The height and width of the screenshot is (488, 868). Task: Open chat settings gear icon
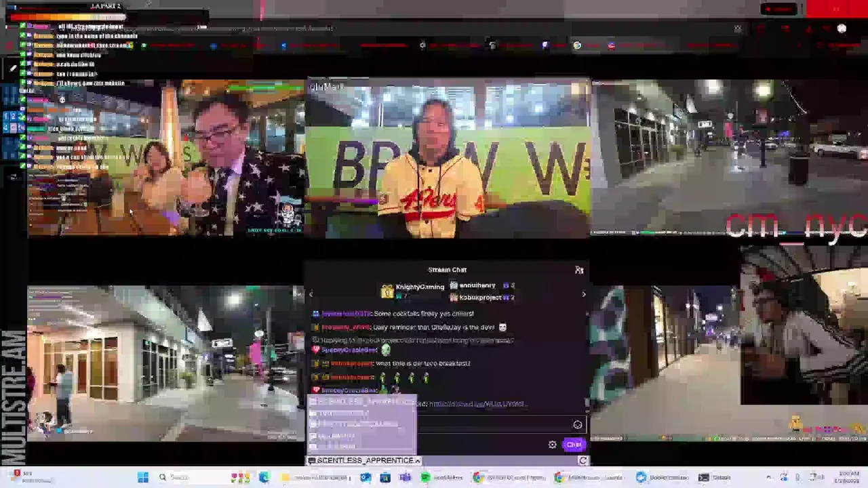pyautogui.click(x=552, y=445)
